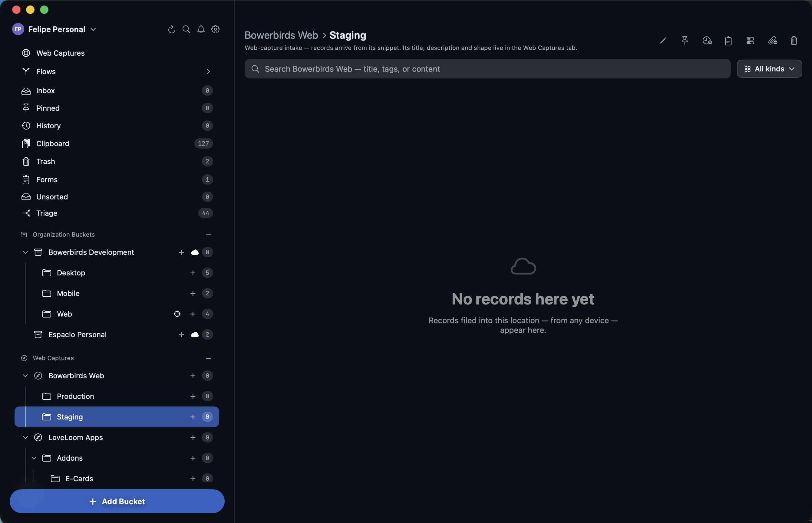Open the Trash sidebar item
The height and width of the screenshot is (523, 812).
pyautogui.click(x=117, y=161)
